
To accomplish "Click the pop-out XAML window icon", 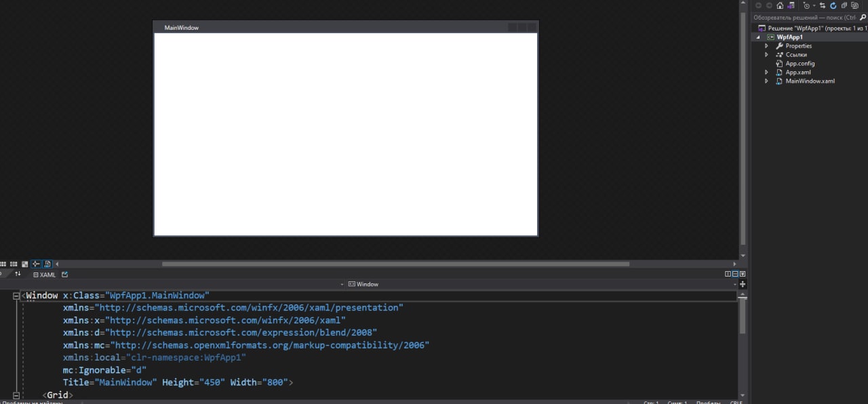I will point(65,275).
